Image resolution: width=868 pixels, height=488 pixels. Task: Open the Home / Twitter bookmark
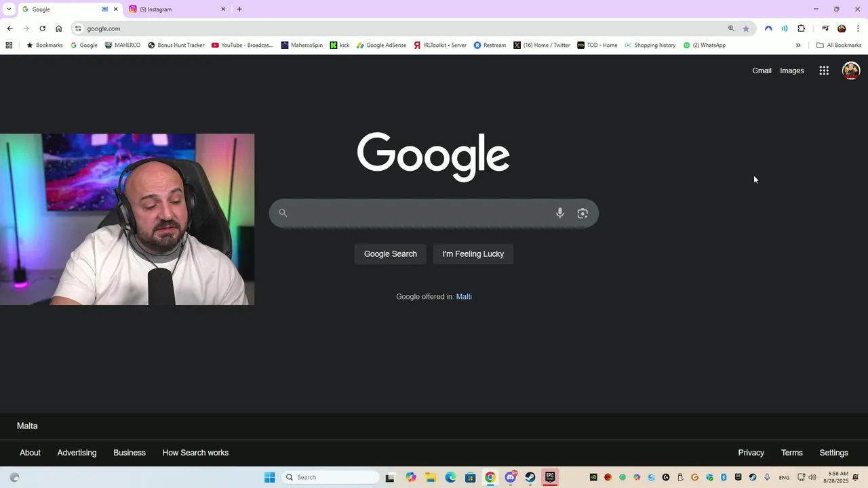542,45
